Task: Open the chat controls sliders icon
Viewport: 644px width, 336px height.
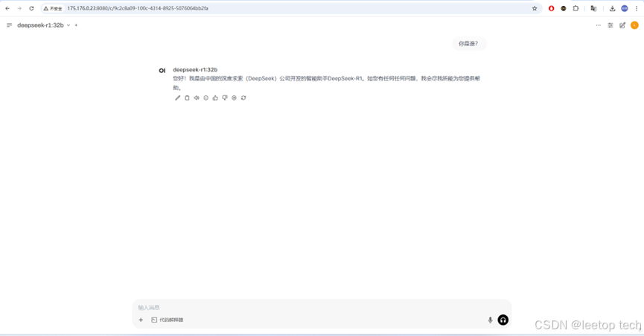Action: (610, 25)
